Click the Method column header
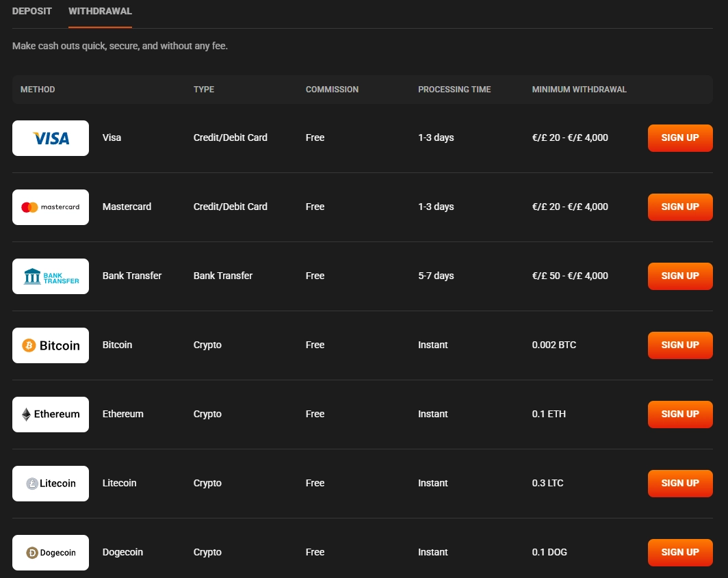Viewport: 728px width, 578px height. 38,90
